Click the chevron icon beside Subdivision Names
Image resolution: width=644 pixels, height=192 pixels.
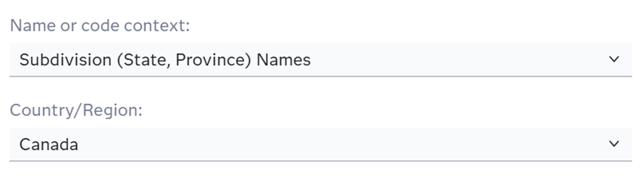[x=613, y=59]
